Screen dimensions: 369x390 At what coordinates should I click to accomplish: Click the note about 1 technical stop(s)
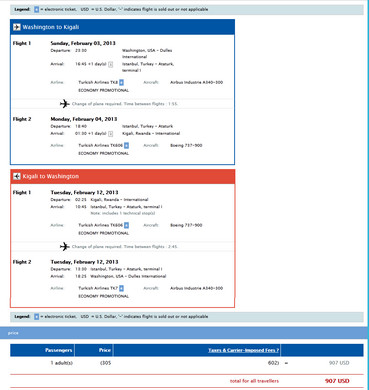[x=123, y=213]
